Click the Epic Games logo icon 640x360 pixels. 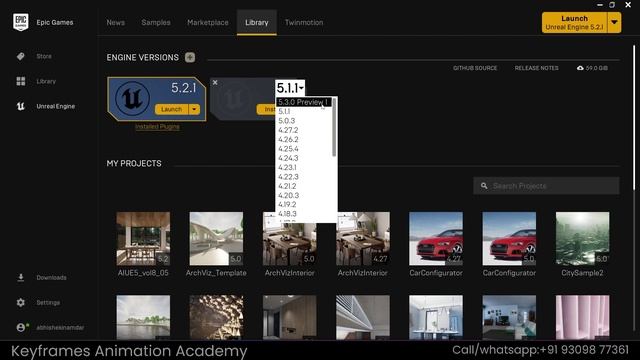20,22
